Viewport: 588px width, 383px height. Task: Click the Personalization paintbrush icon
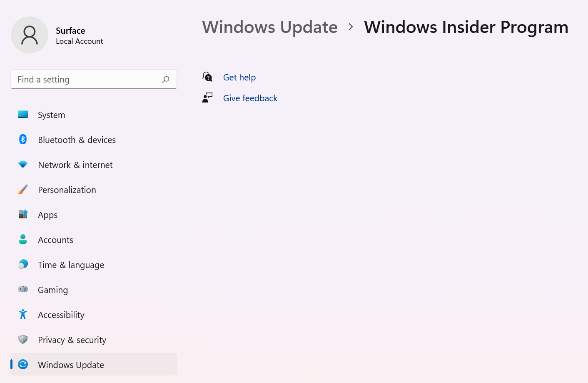pyautogui.click(x=23, y=190)
